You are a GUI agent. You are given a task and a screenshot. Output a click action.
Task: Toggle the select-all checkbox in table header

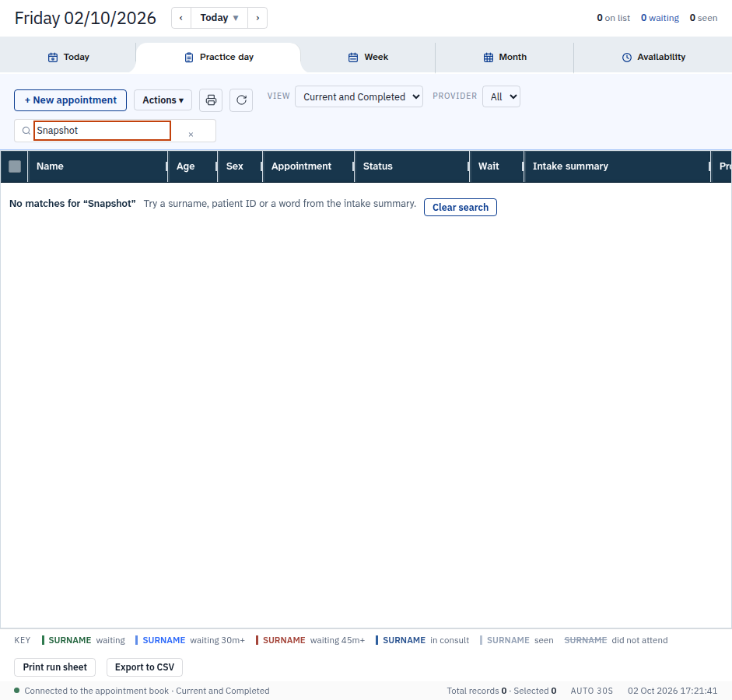pos(15,166)
